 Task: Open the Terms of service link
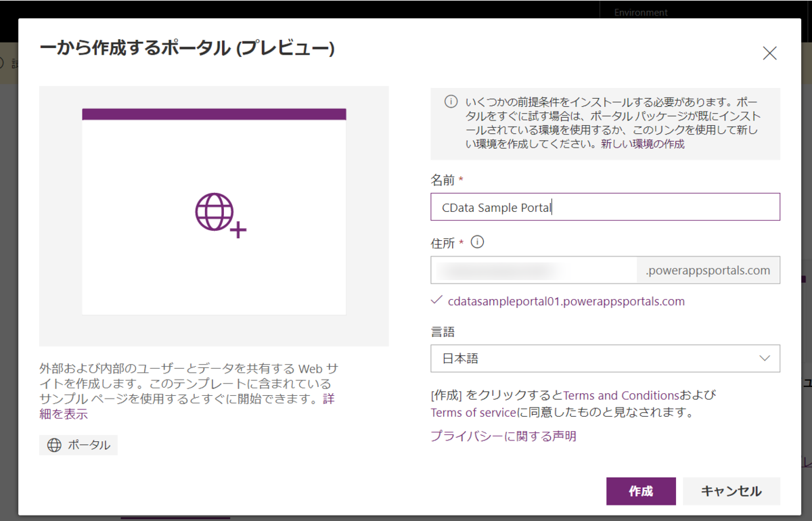pyautogui.click(x=474, y=412)
